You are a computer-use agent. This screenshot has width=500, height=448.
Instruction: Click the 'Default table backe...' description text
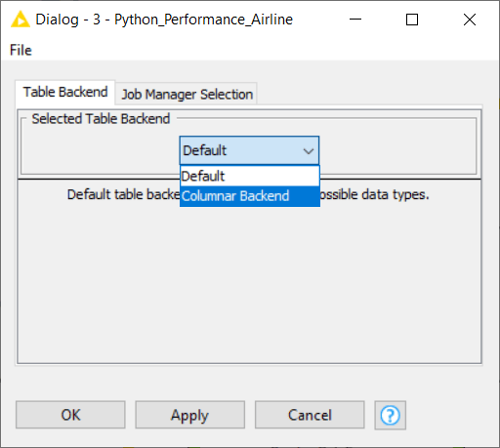[x=123, y=194]
